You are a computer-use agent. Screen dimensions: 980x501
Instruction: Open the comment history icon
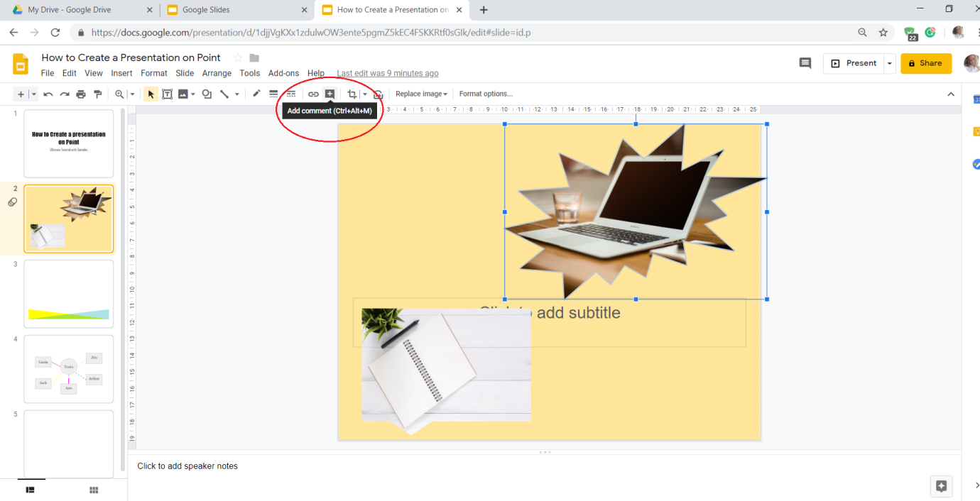(805, 63)
